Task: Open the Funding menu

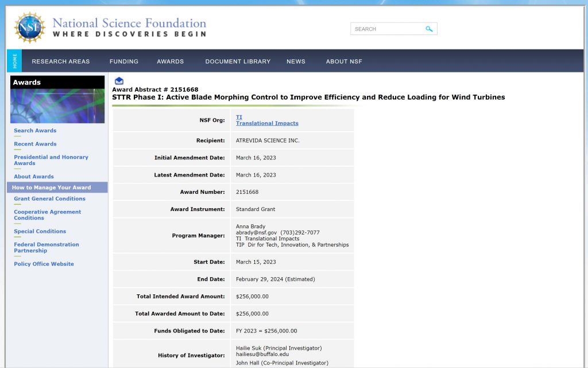Action: [x=124, y=62]
